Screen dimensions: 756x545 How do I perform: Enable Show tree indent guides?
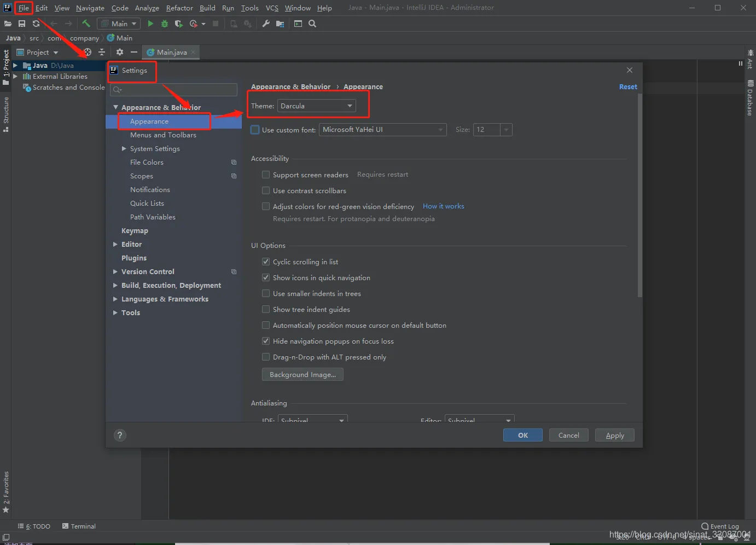click(266, 309)
